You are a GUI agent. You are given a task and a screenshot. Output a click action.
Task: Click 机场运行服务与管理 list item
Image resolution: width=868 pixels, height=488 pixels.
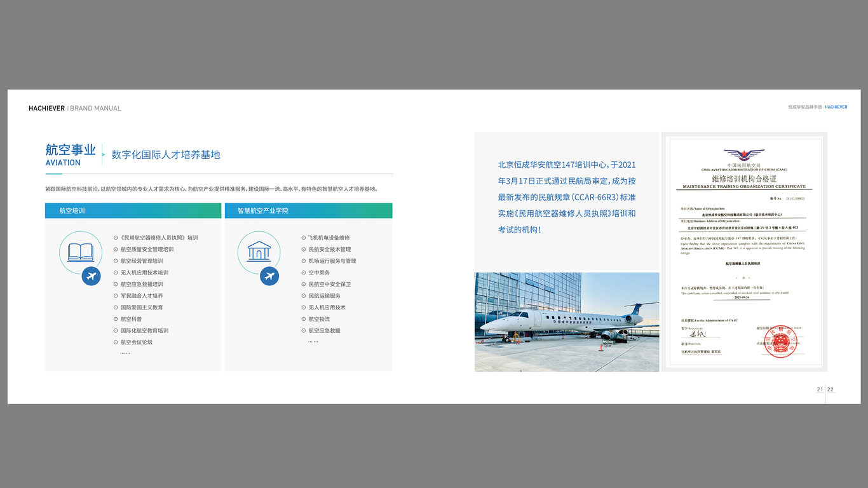[332, 261]
